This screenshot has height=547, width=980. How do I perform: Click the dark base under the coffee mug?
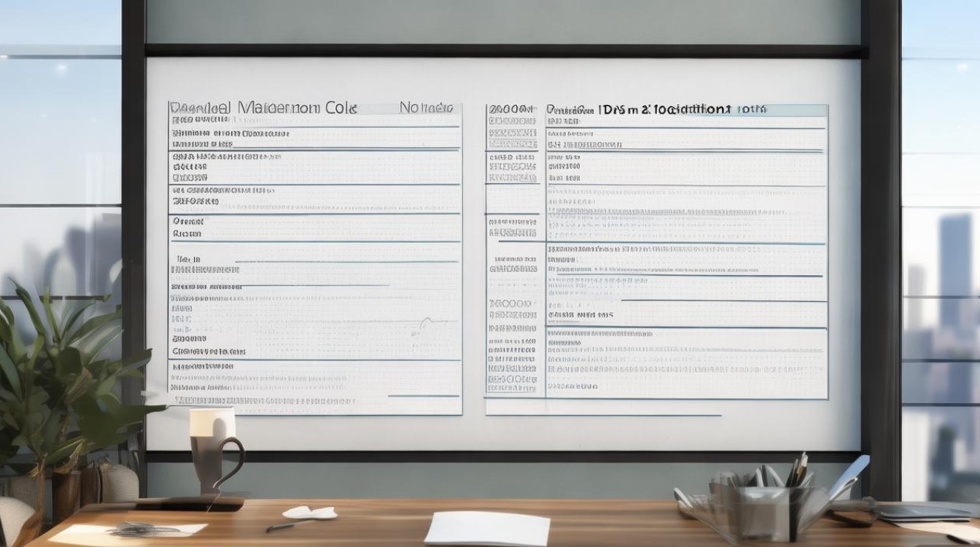[191, 503]
